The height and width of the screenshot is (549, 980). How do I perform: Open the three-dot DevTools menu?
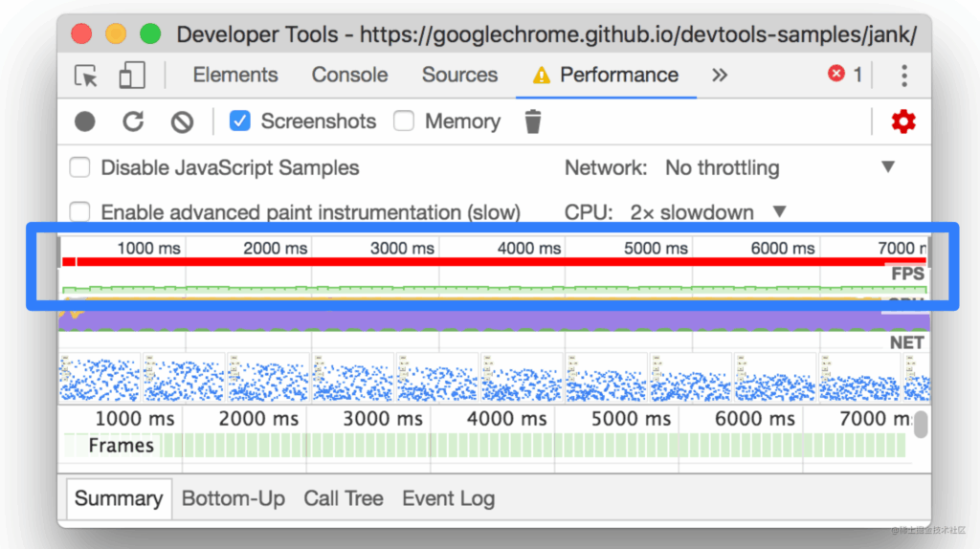click(904, 76)
